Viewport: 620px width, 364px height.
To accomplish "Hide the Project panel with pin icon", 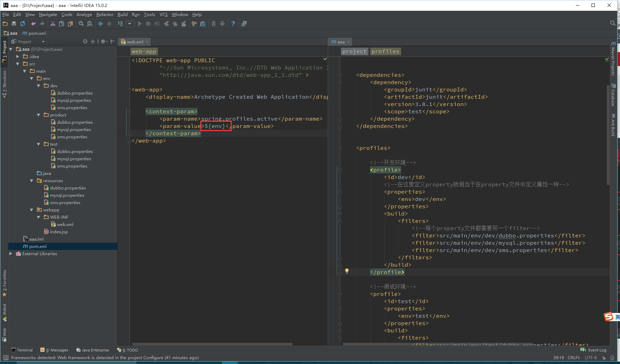I will [x=113, y=41].
